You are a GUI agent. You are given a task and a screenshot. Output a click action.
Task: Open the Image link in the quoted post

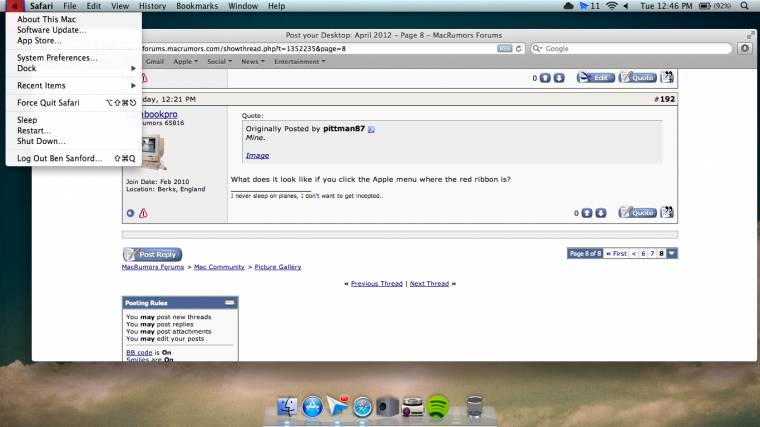tap(257, 156)
